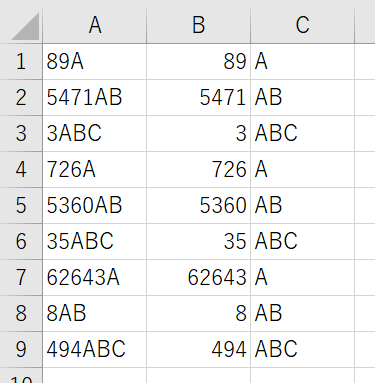Select column C header
The height and width of the screenshot is (383, 375).
(302, 25)
